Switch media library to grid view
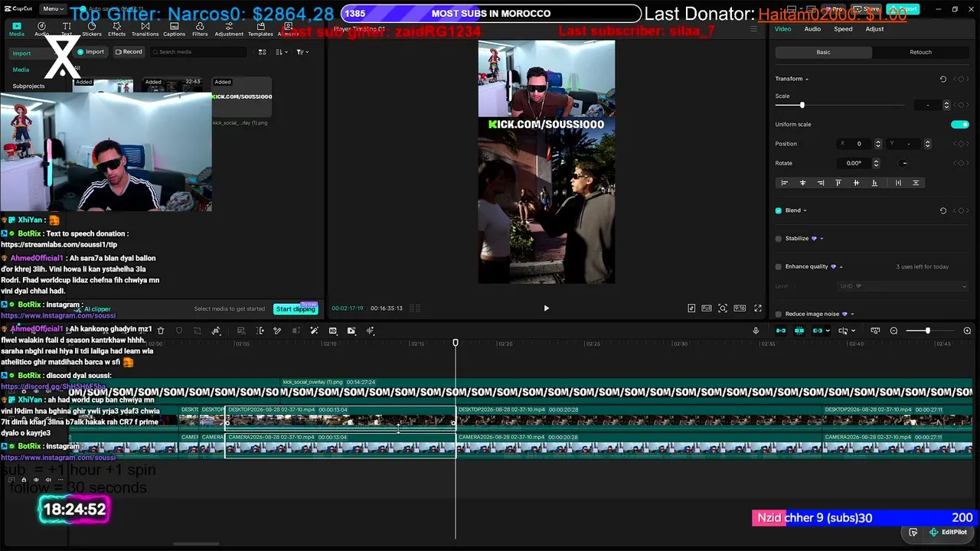Viewport: 980px width, 551px height. (262, 52)
